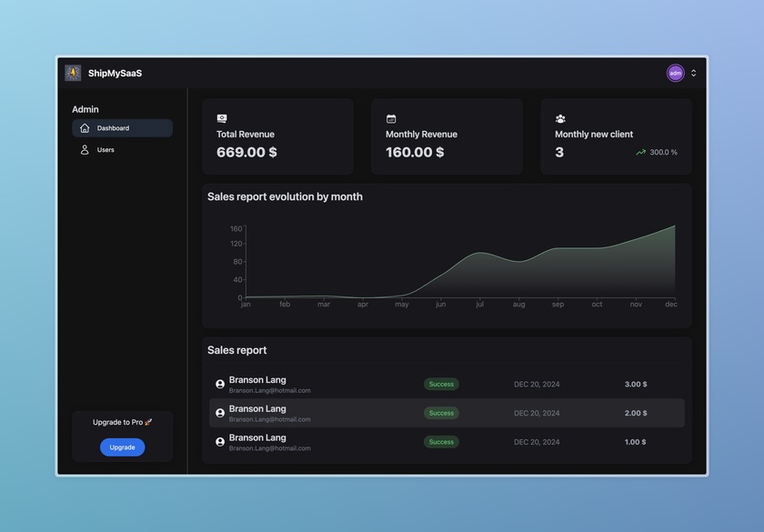Image resolution: width=764 pixels, height=532 pixels.
Task: Click the 669.00 $ total revenue value
Action: coord(246,152)
